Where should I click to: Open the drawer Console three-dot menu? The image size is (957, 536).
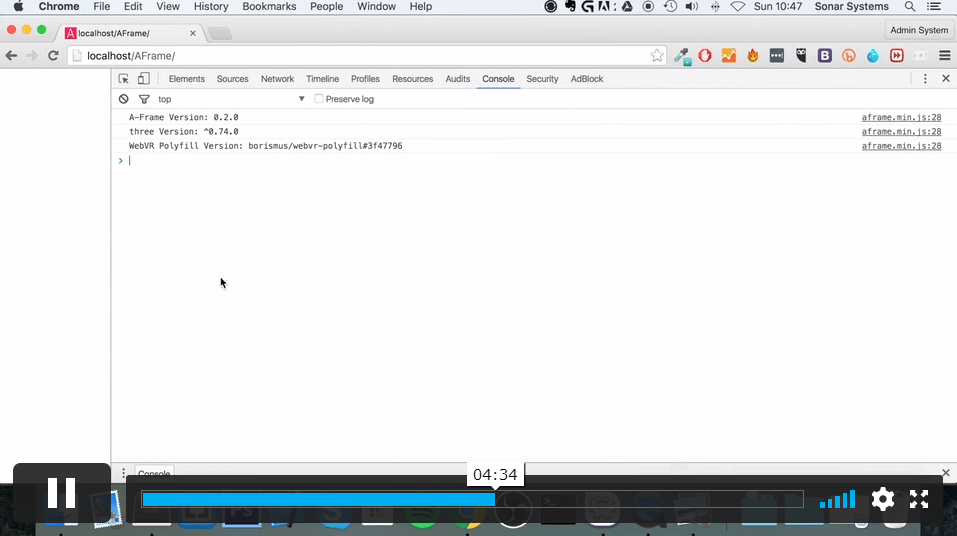pos(123,473)
